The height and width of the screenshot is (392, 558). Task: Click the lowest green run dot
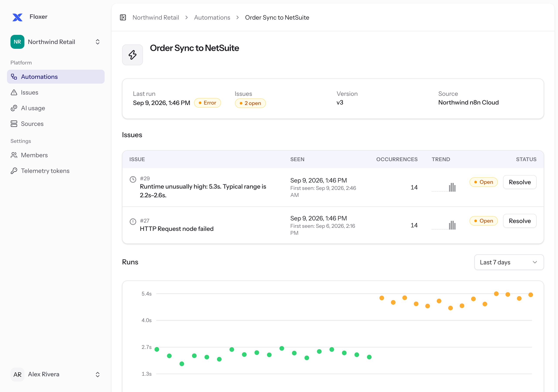pos(182,364)
